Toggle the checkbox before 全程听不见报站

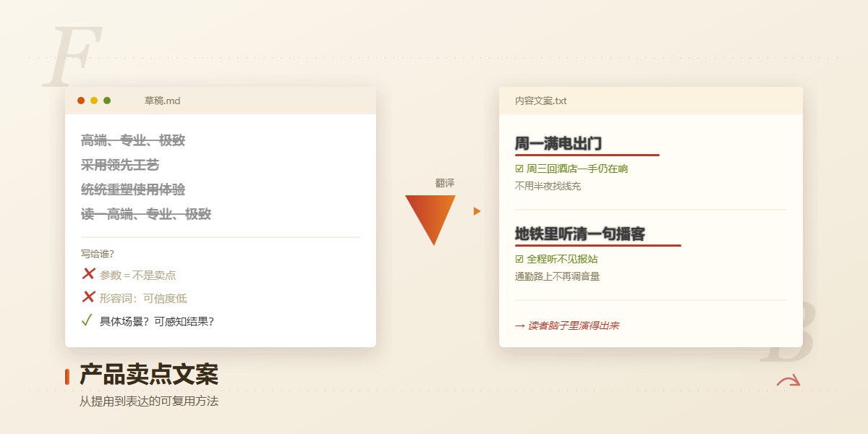click(519, 259)
